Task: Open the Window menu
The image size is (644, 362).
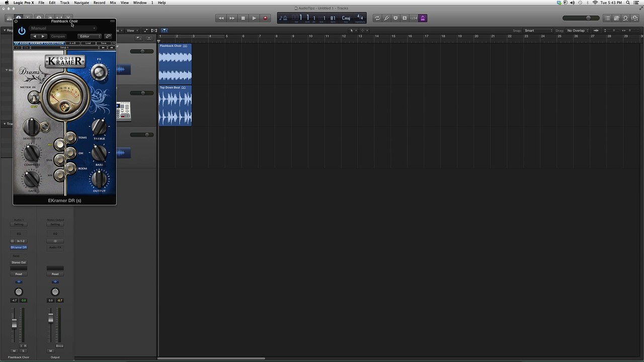Action: 140,3
